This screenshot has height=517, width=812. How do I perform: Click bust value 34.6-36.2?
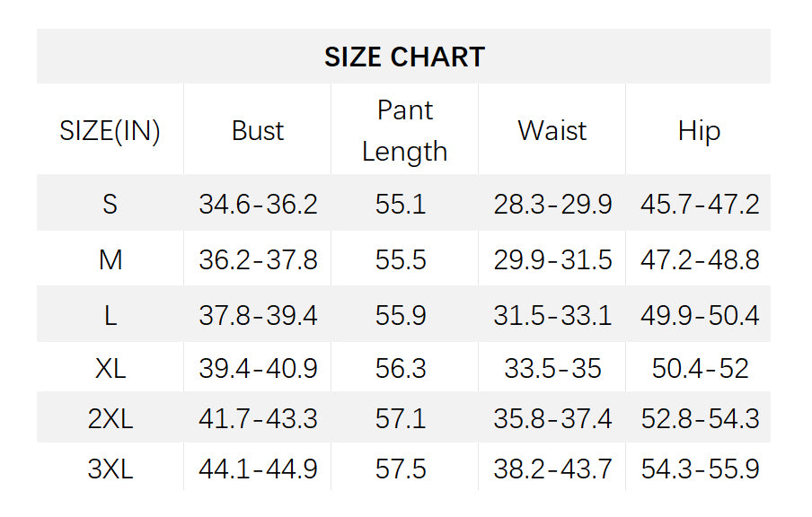(258, 205)
